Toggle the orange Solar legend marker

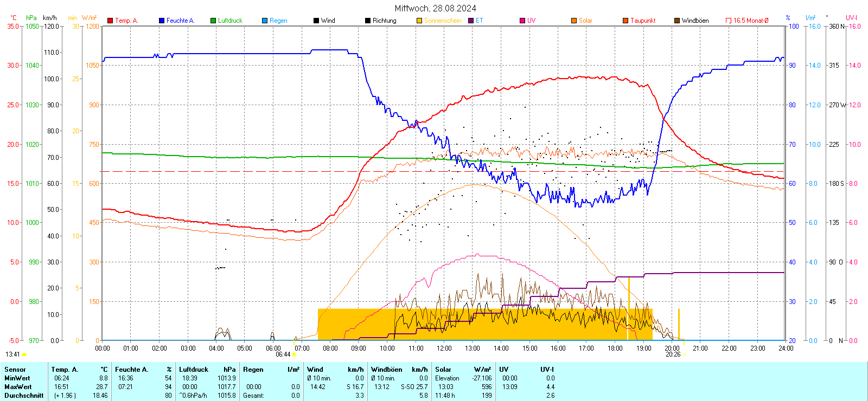point(574,21)
